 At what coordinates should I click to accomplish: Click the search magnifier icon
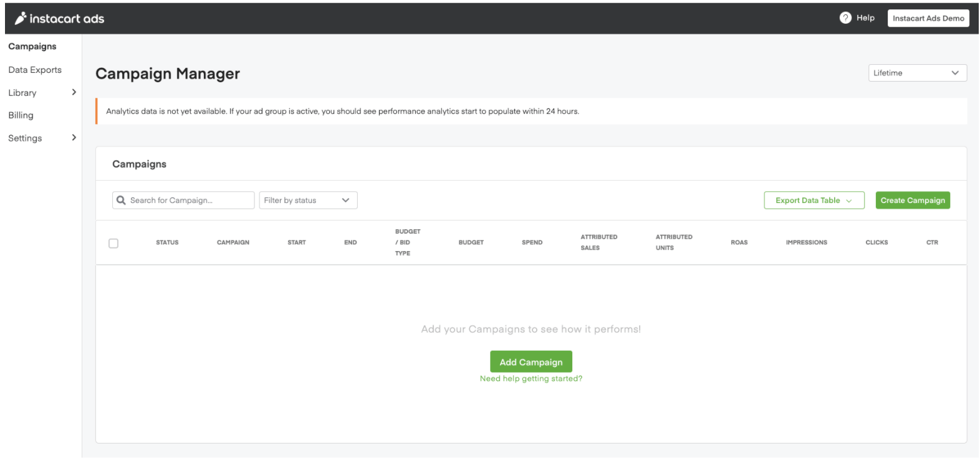point(121,201)
